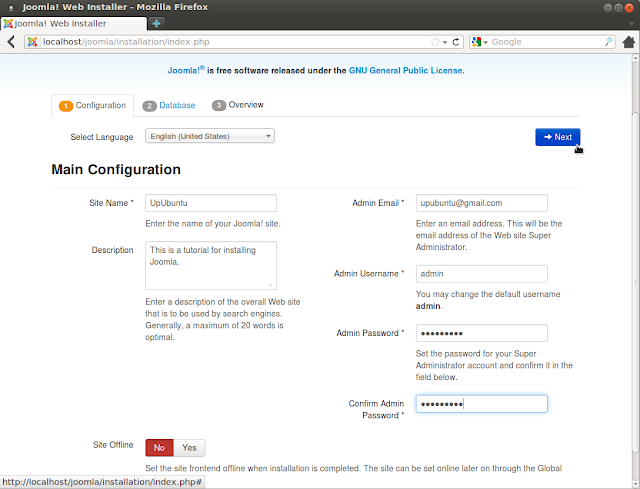
Task: Open the Joomla! link in the header
Action: pos(186,70)
